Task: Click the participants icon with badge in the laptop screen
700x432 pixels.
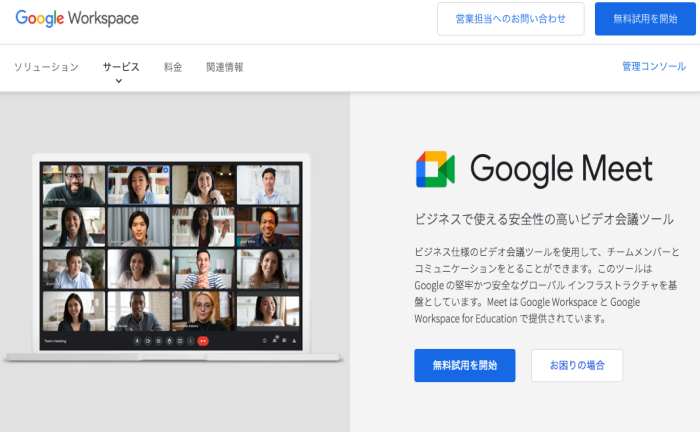Action: 275,340
